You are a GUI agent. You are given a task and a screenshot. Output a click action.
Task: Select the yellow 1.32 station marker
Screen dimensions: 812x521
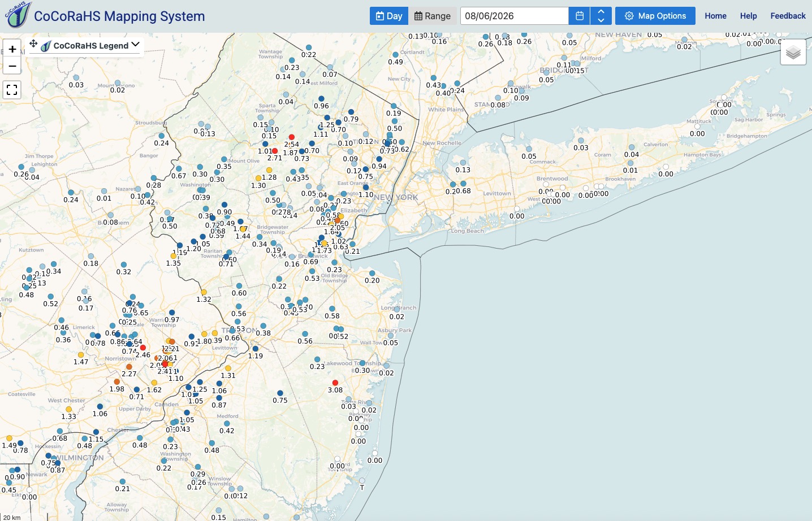(x=204, y=292)
